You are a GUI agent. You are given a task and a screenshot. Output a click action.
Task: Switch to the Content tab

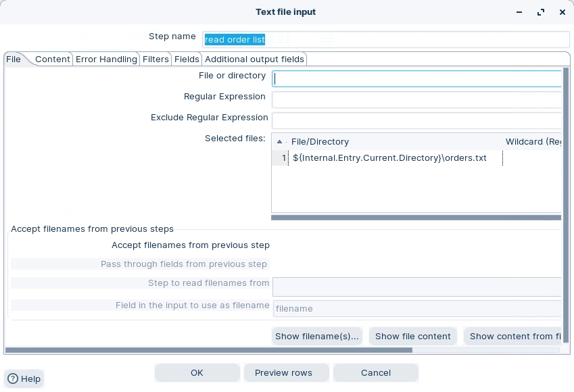[52, 59]
